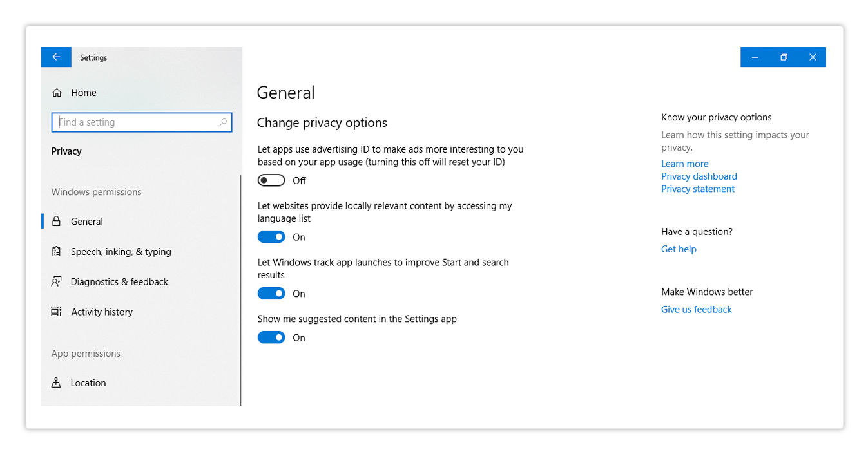Click the Speech, inking, & typing clipboard icon
868x454 pixels.
[x=57, y=252]
